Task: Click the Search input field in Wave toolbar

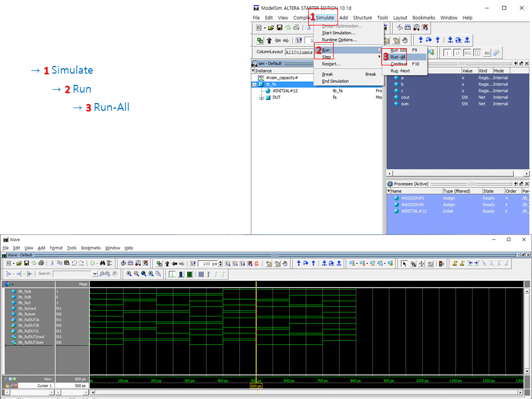Action: click(x=73, y=274)
